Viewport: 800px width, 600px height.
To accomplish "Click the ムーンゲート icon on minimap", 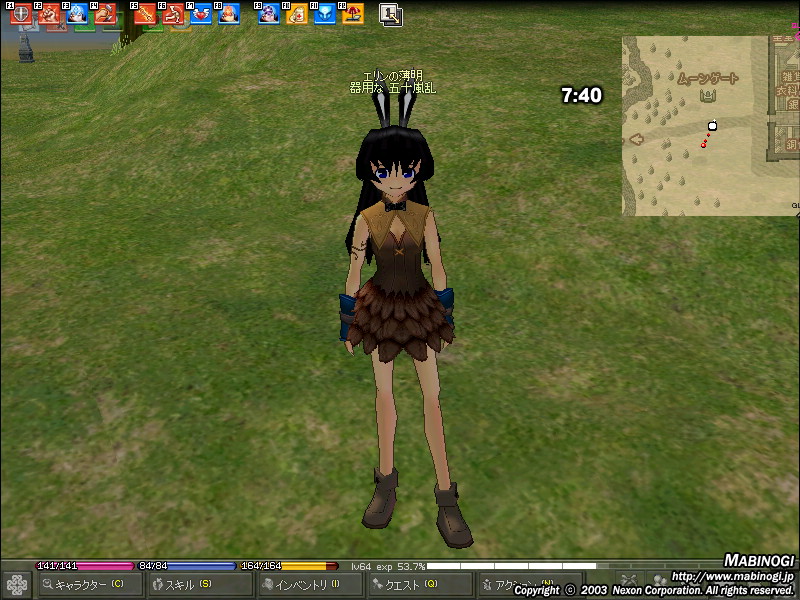I will (707, 95).
